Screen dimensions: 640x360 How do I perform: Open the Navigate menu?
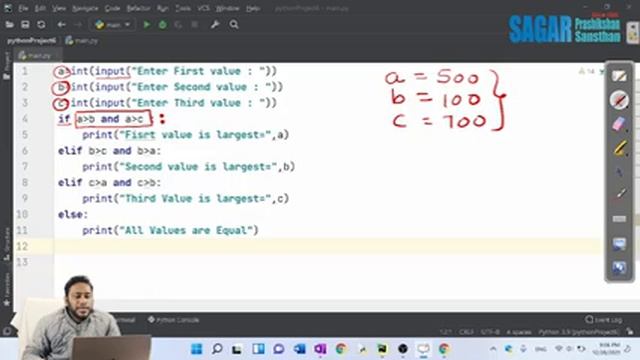tap(85, 8)
